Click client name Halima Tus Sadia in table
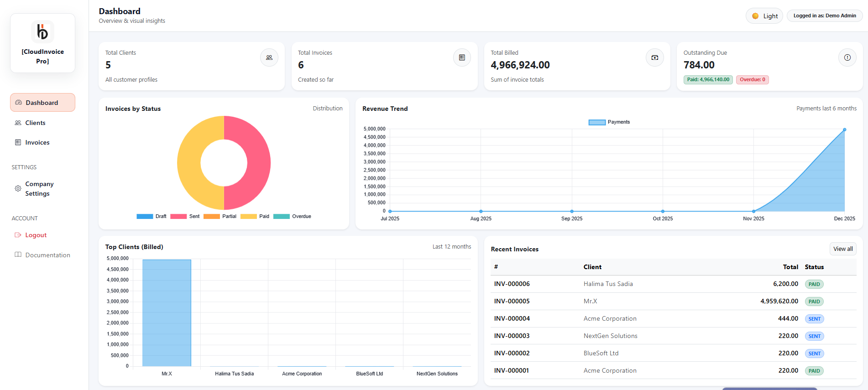The image size is (868, 390). click(608, 284)
